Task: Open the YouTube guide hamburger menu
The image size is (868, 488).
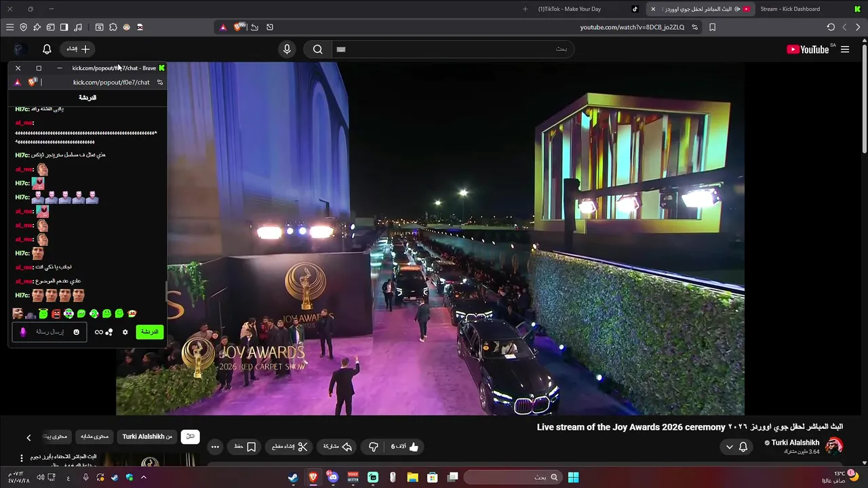Action: point(845,49)
